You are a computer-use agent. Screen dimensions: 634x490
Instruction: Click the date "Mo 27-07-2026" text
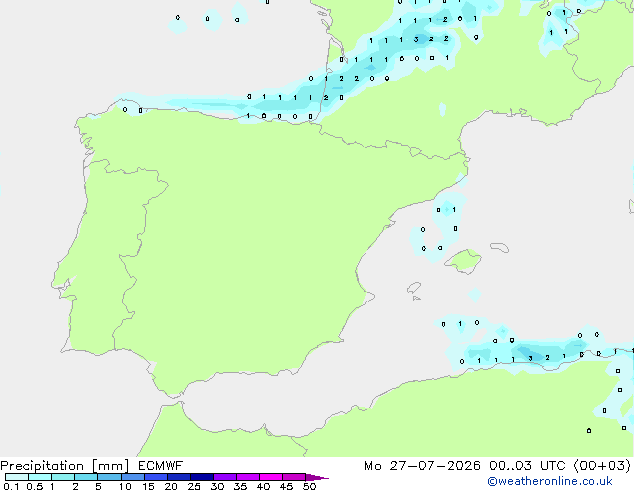pyautogui.click(x=423, y=466)
